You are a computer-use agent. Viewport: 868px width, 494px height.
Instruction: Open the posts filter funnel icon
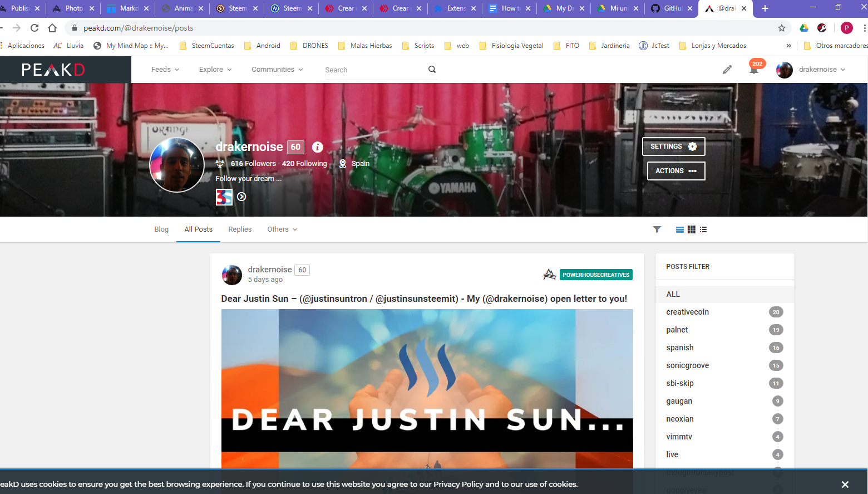pyautogui.click(x=657, y=229)
